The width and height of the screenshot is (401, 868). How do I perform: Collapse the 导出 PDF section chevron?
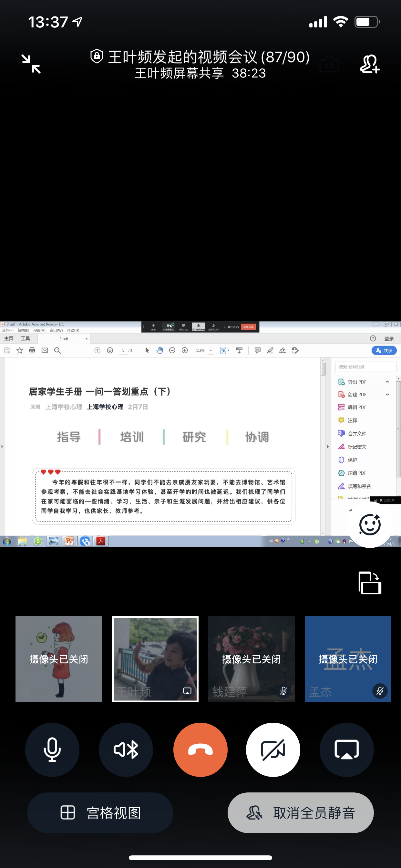click(387, 382)
